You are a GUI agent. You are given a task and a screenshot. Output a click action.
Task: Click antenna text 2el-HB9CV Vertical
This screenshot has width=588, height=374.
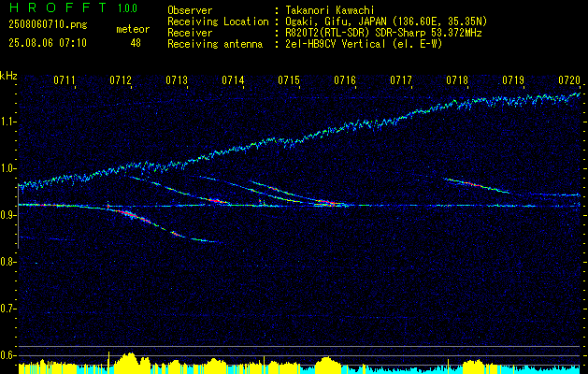click(336, 44)
